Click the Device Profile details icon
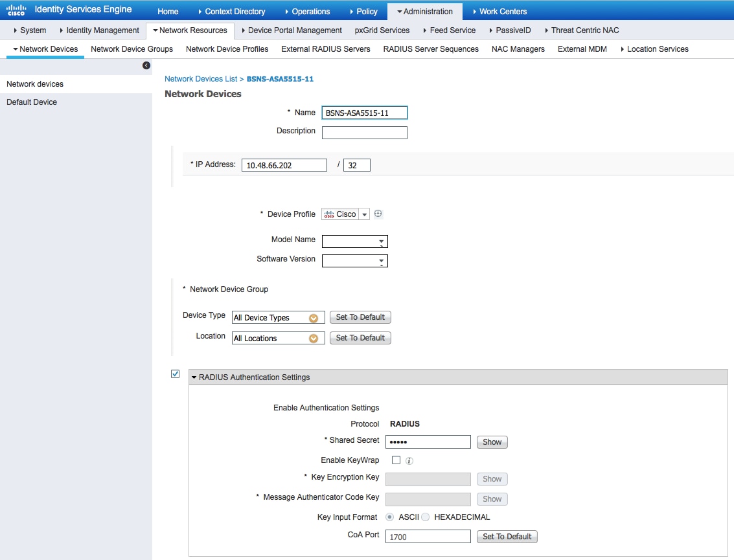Screen dimensions: 734x560 (x=378, y=214)
